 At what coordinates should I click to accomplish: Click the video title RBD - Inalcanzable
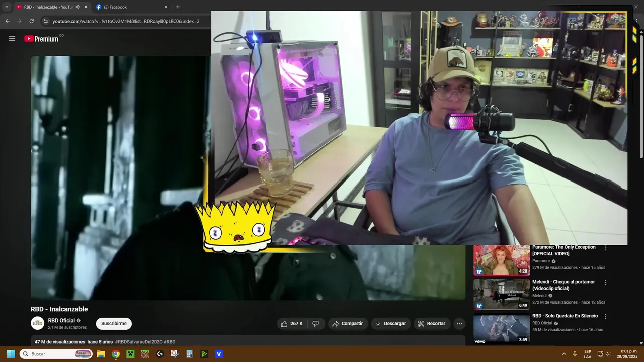point(59,309)
